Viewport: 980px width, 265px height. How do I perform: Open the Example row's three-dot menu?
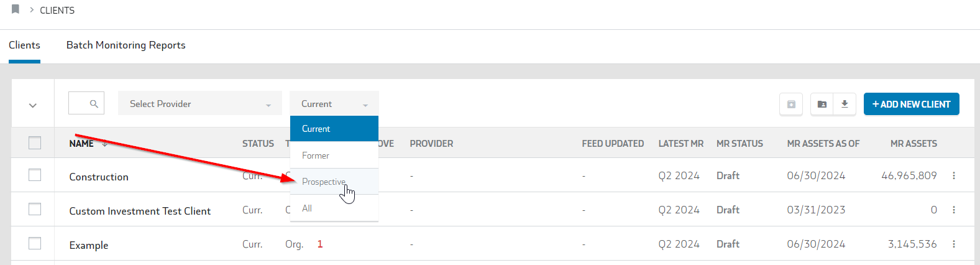tap(954, 244)
